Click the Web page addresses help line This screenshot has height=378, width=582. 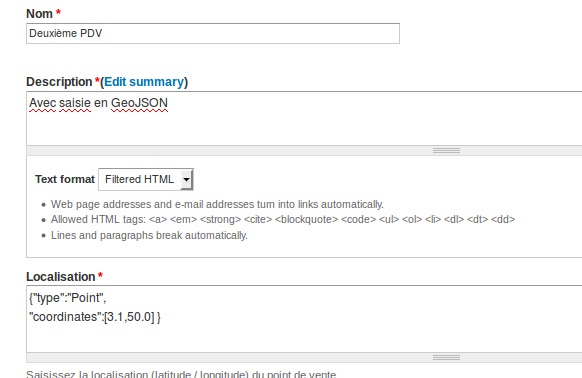(217, 204)
